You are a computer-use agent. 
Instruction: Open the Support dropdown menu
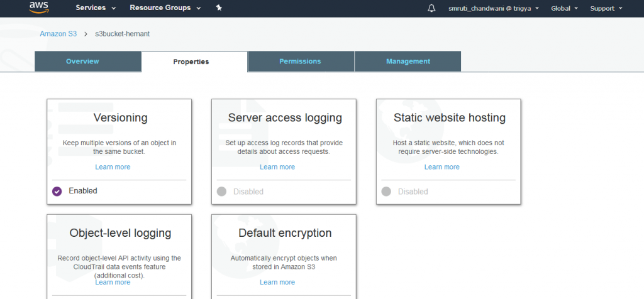pyautogui.click(x=606, y=8)
